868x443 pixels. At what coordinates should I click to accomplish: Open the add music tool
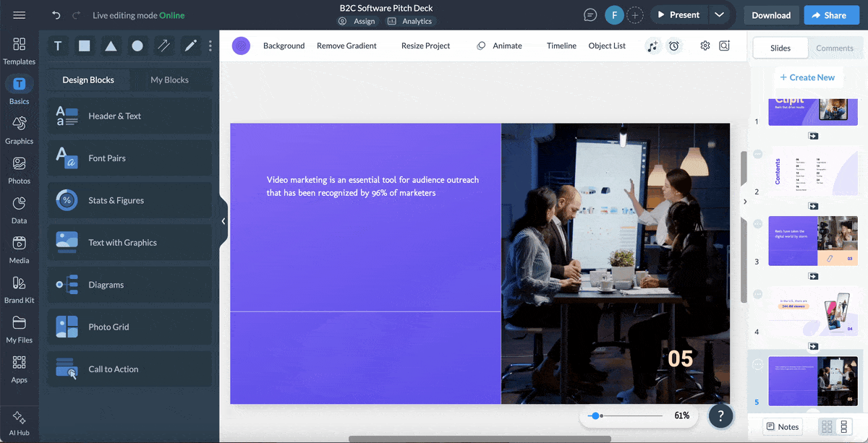coord(653,46)
